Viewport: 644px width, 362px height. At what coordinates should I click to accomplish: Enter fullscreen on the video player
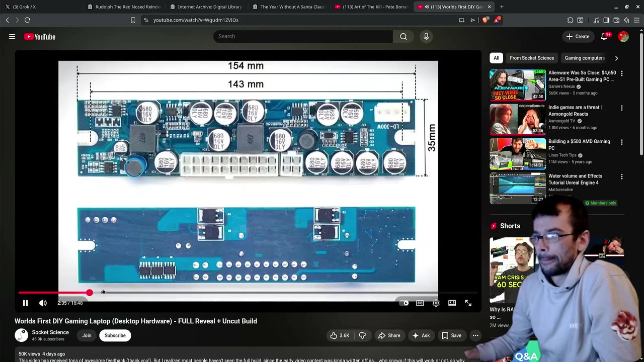click(468, 303)
